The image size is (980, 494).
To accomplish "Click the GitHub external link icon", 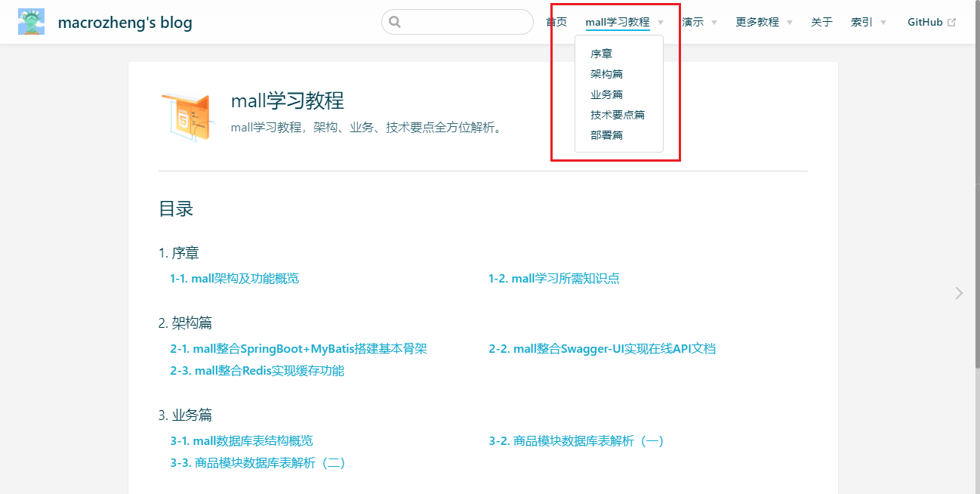I will (x=951, y=23).
